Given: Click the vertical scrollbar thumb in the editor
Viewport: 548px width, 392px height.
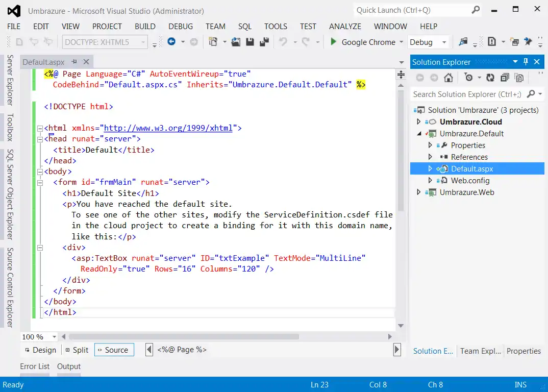Looking at the screenshot, I should (401, 151).
